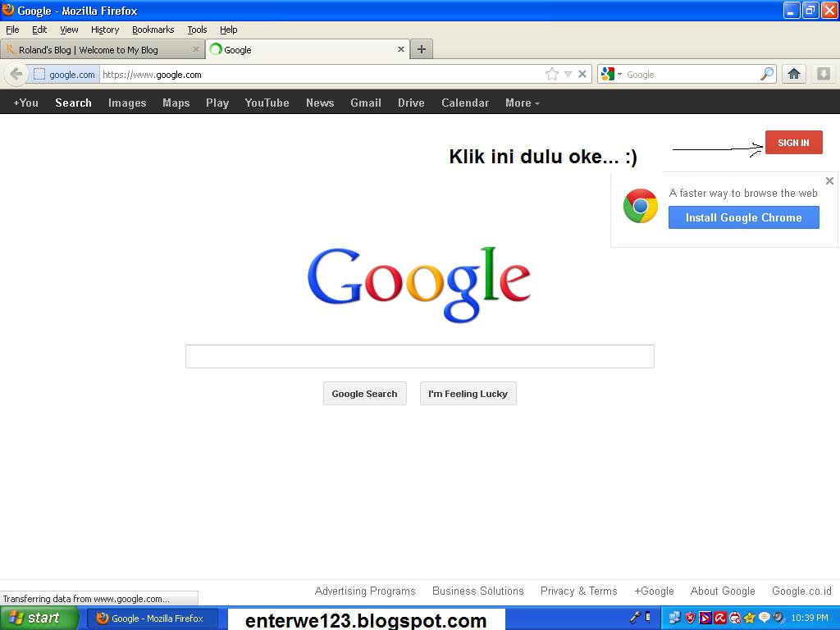Screen dimensions: 840x630
Task: Open the File menu
Action: pyautogui.click(x=12, y=30)
